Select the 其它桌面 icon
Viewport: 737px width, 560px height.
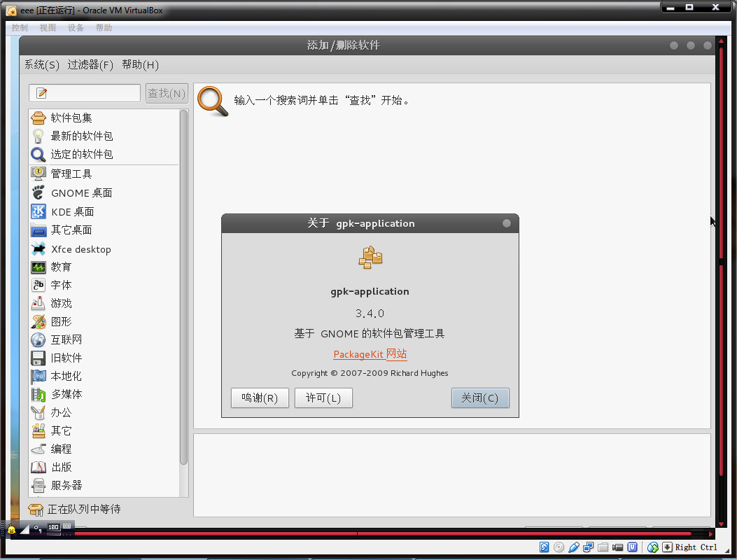[38, 230]
